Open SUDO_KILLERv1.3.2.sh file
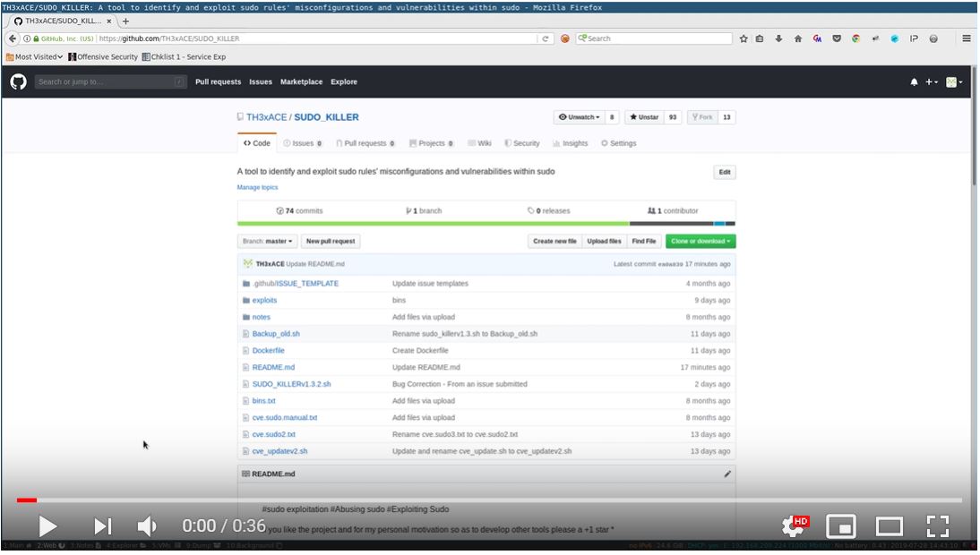 click(291, 385)
